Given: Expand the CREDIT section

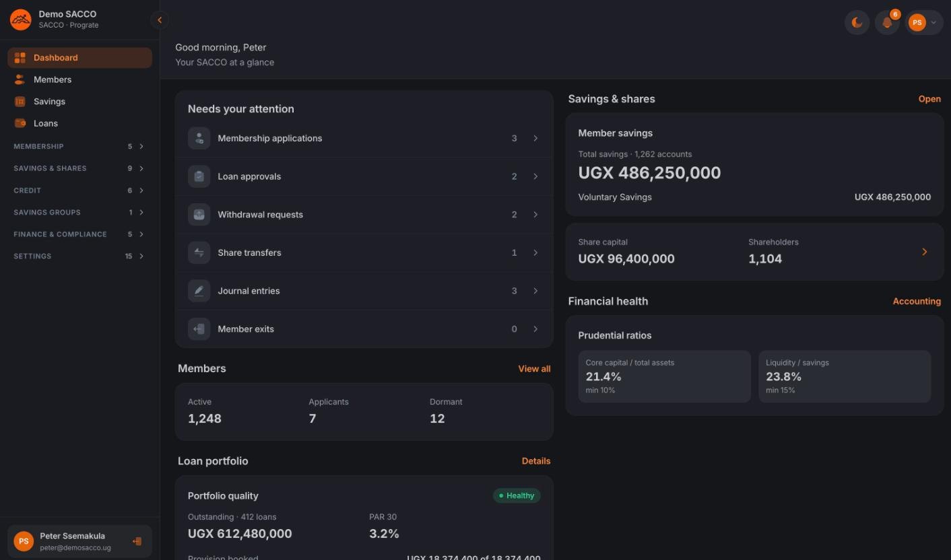Looking at the screenshot, I should (x=79, y=190).
